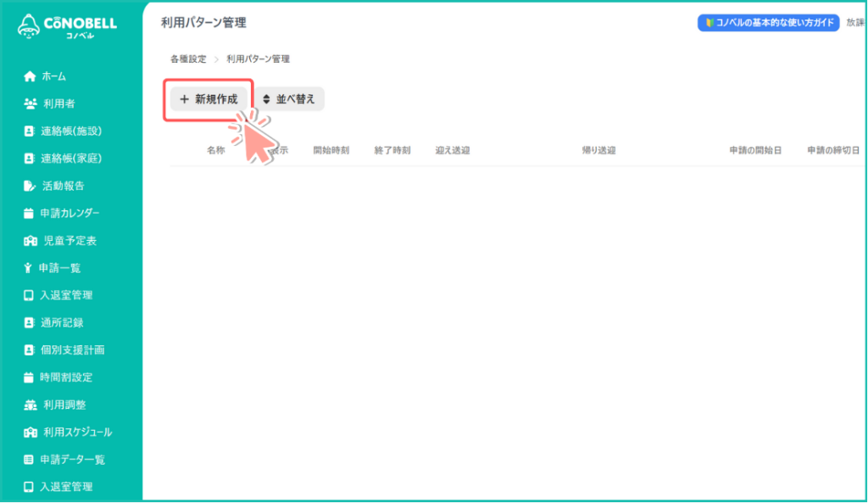Click the 連絡帳(施設) sidebar icon
Screen dimensions: 868x503
tap(30, 131)
